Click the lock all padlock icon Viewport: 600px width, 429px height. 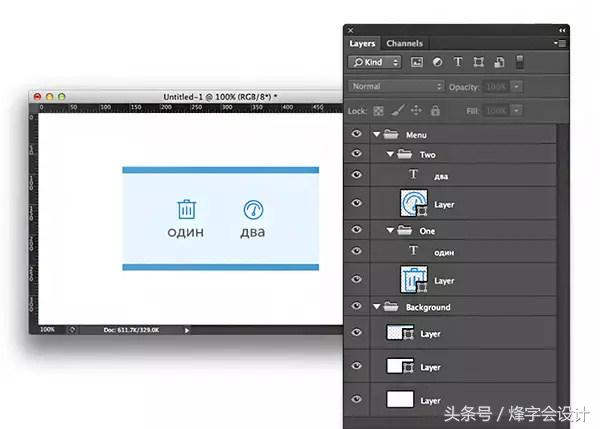point(435,111)
